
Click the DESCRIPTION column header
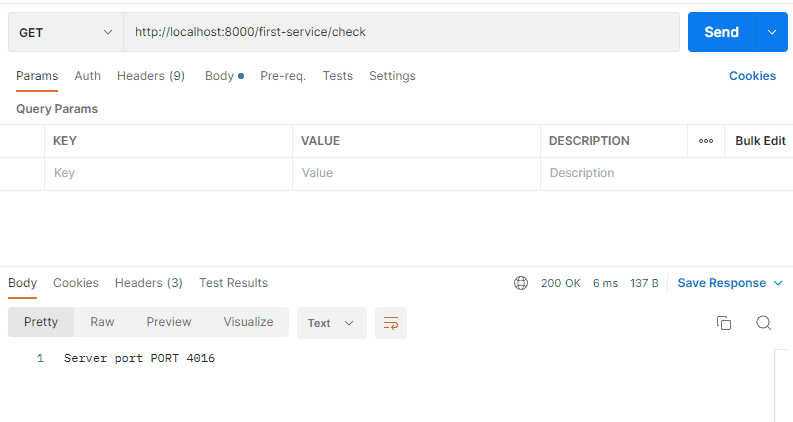(x=589, y=141)
